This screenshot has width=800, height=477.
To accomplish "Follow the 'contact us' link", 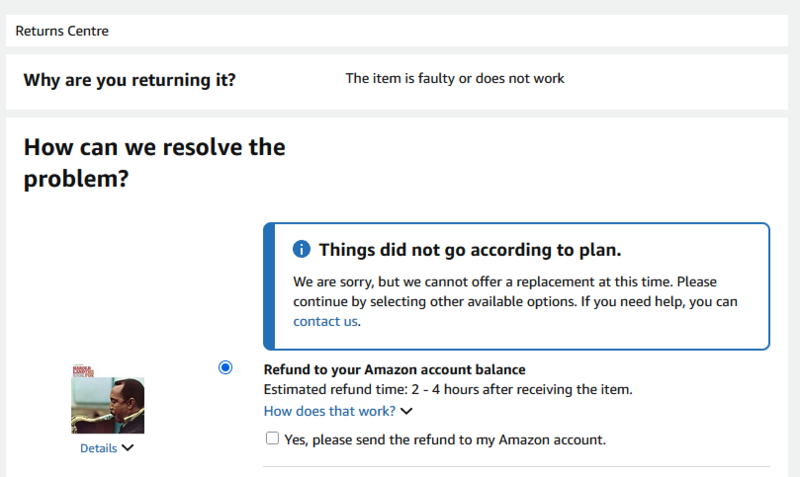I will point(325,321).
